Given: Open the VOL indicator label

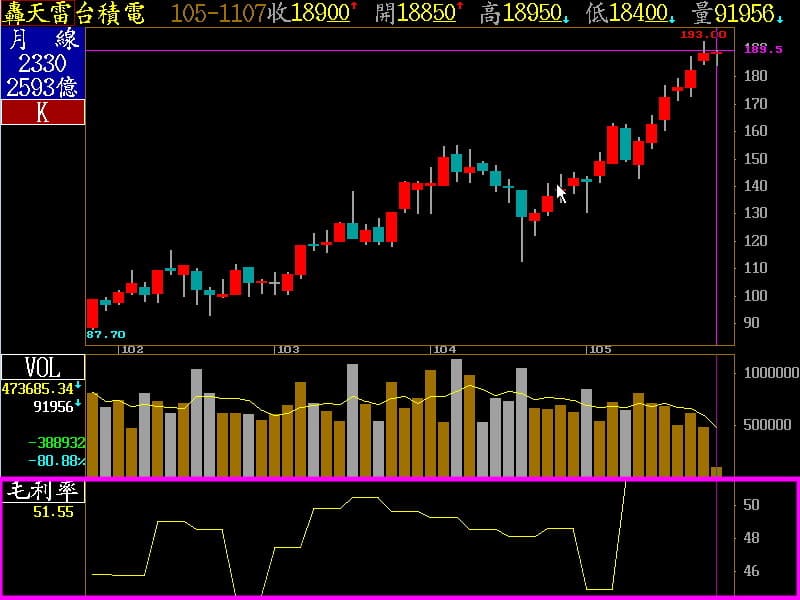Looking at the screenshot, I should coord(42,366).
